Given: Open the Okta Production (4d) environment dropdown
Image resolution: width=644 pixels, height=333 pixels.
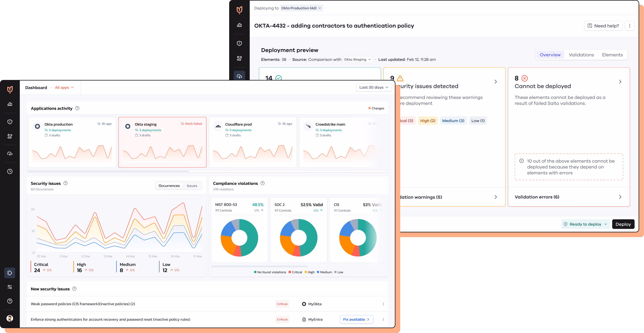Looking at the screenshot, I should tap(301, 8).
